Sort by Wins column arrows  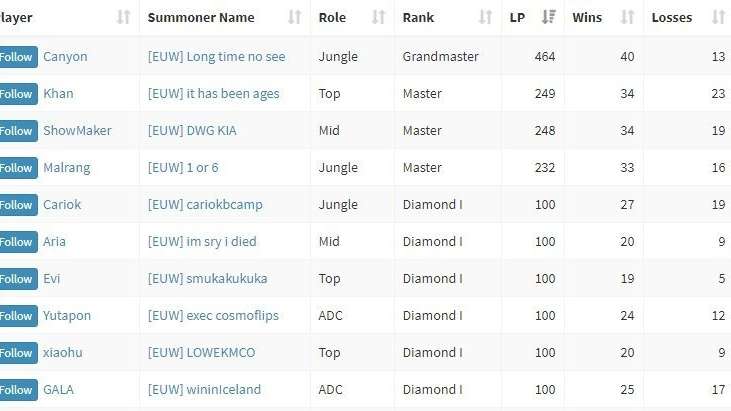(628, 18)
